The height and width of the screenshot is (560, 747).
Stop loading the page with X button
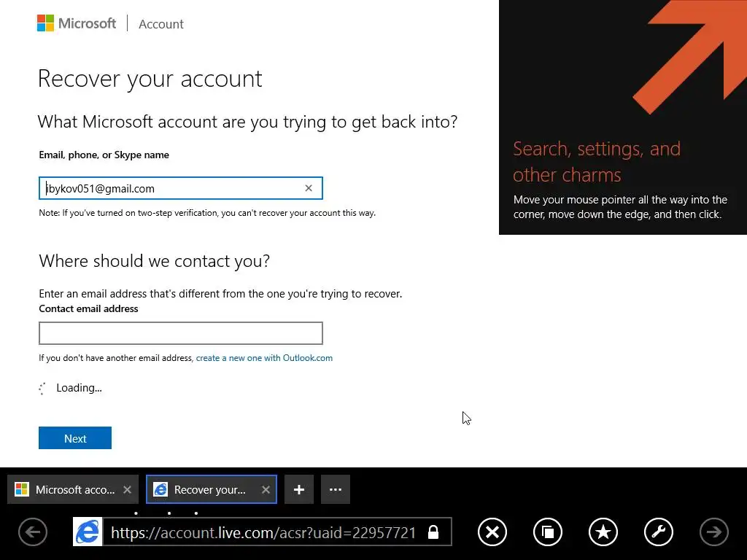(x=492, y=532)
